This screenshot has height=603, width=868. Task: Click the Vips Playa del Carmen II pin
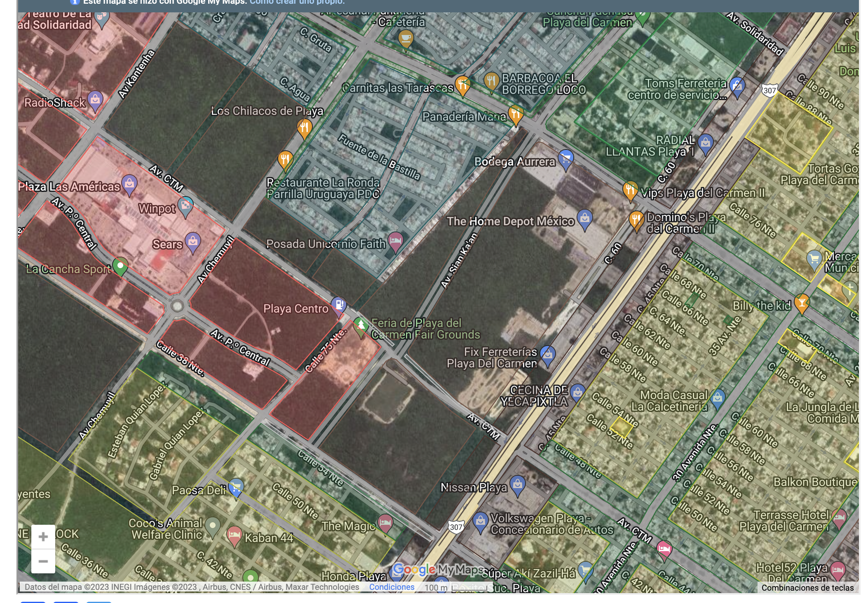630,190
